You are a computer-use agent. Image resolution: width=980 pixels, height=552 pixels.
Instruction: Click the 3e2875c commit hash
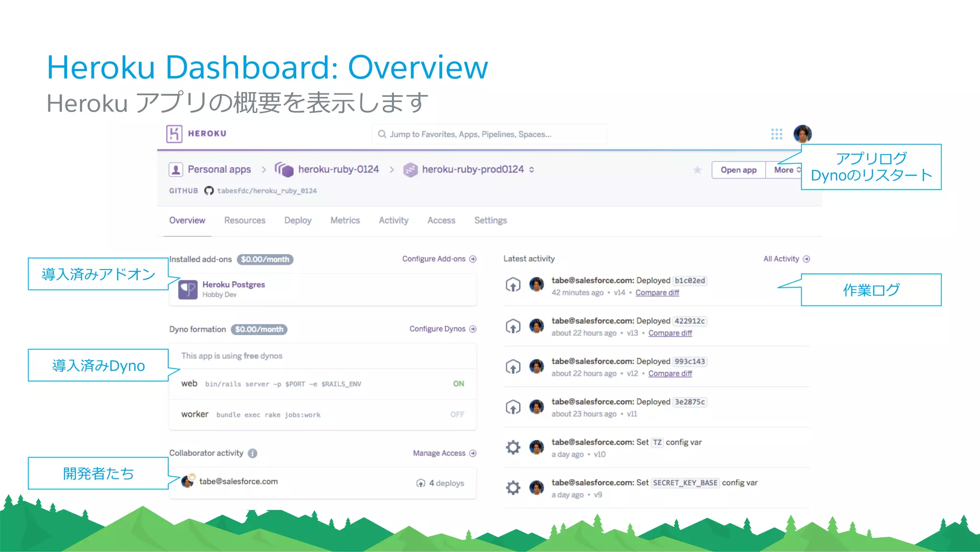pyautogui.click(x=690, y=402)
